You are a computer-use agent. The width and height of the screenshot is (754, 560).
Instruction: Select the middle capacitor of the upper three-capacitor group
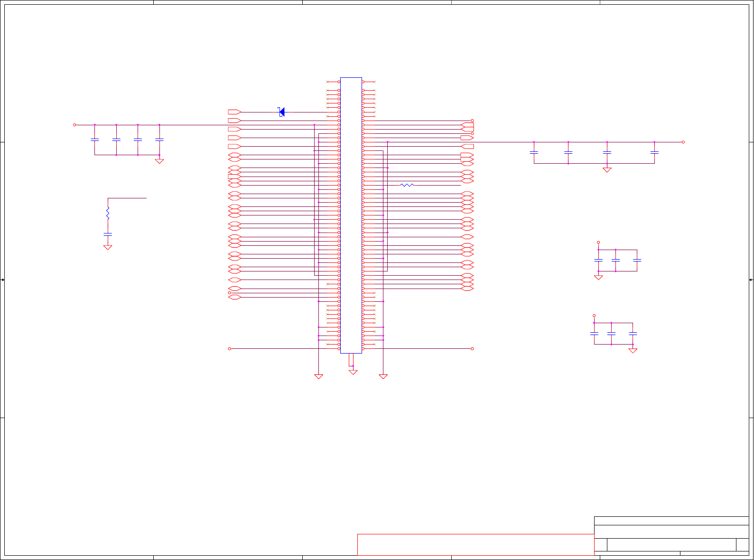[x=615, y=261]
